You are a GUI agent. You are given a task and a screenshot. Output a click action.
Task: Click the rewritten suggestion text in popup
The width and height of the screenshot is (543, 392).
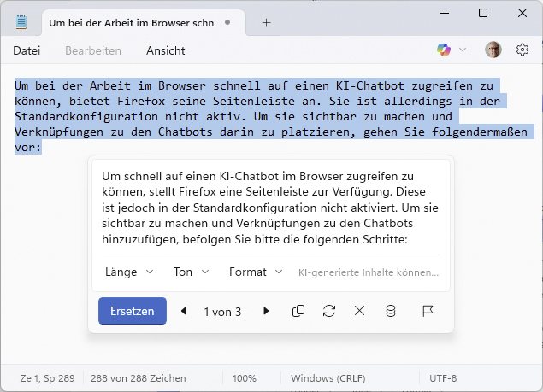click(270, 208)
